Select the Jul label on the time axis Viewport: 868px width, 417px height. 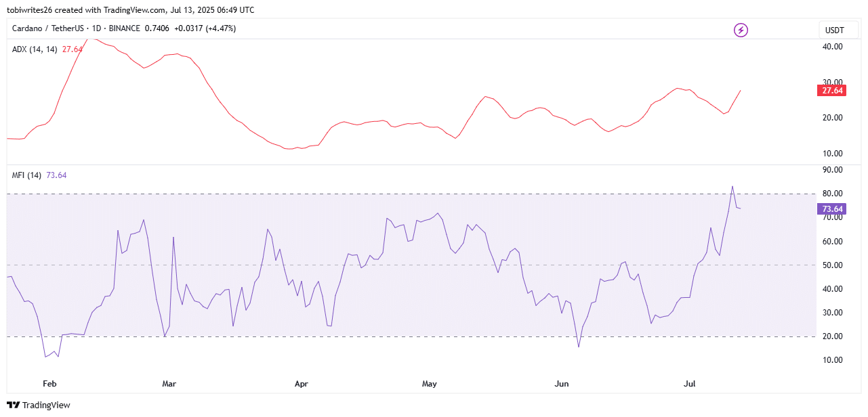click(689, 384)
